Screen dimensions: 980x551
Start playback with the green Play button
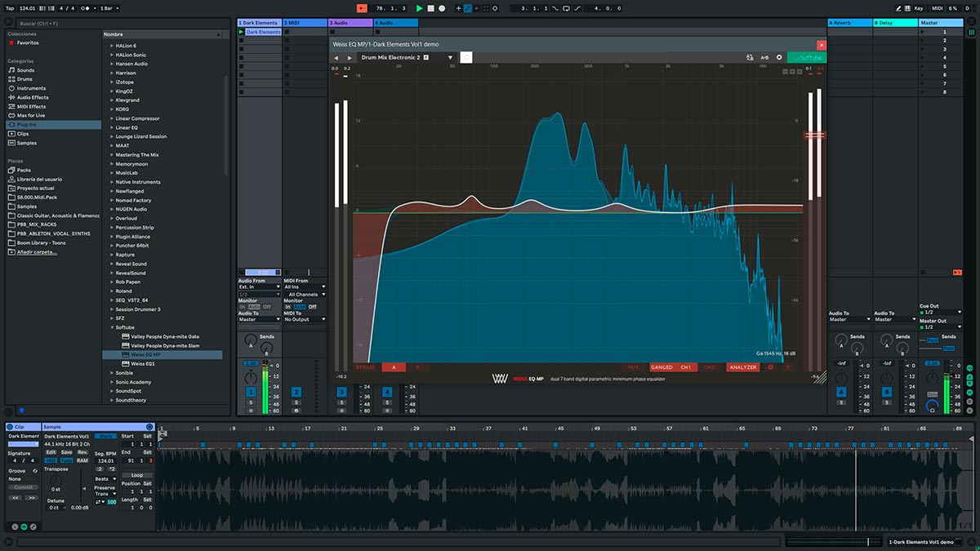click(x=420, y=8)
